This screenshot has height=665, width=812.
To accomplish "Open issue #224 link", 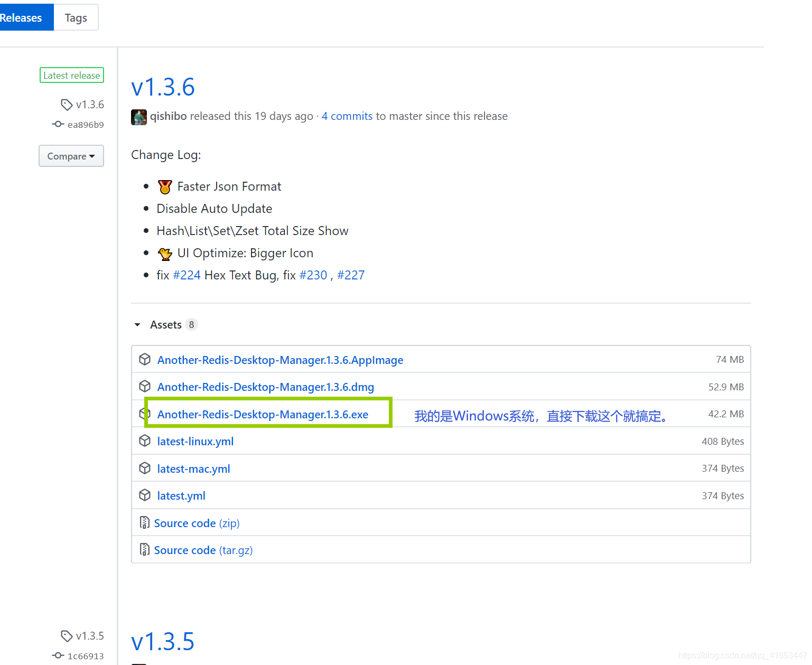I will [187, 275].
